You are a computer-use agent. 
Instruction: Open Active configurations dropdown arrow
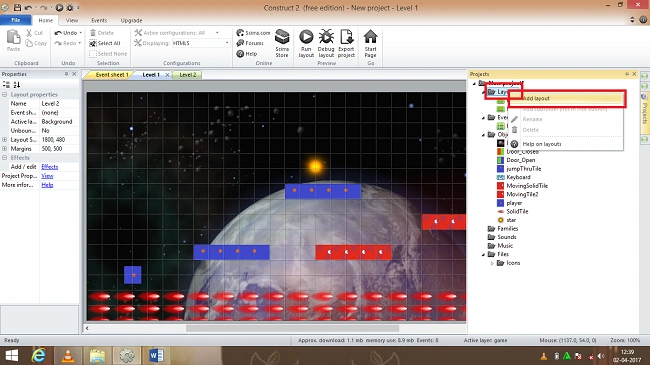coord(217,33)
